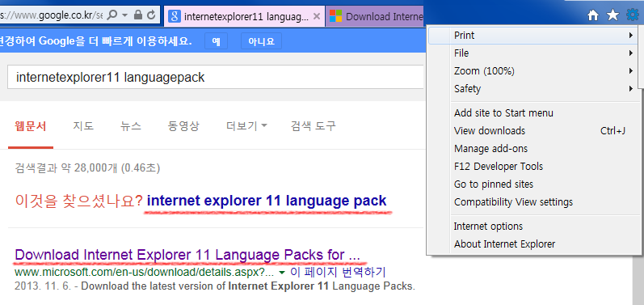Viewport: 644px width, 305px height.
Task: Expand the Zoom (100%) submenu arrow
Action: pos(630,70)
